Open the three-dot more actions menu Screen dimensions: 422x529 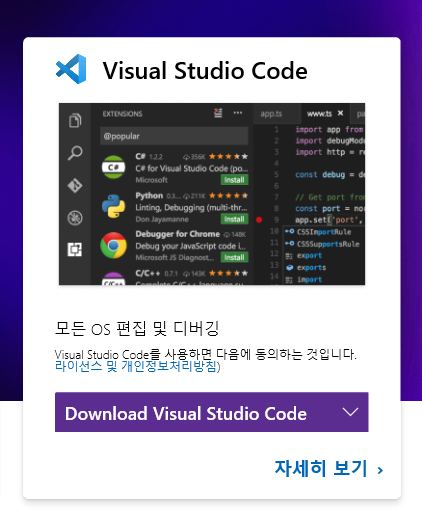pos(238,113)
